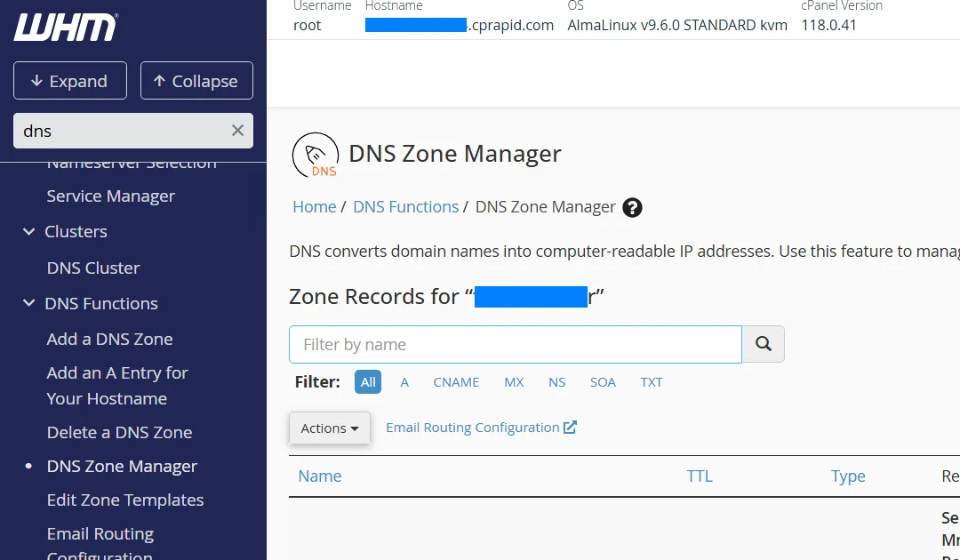The image size is (960, 560).
Task: Open Edit Zone Templates
Action: point(125,500)
